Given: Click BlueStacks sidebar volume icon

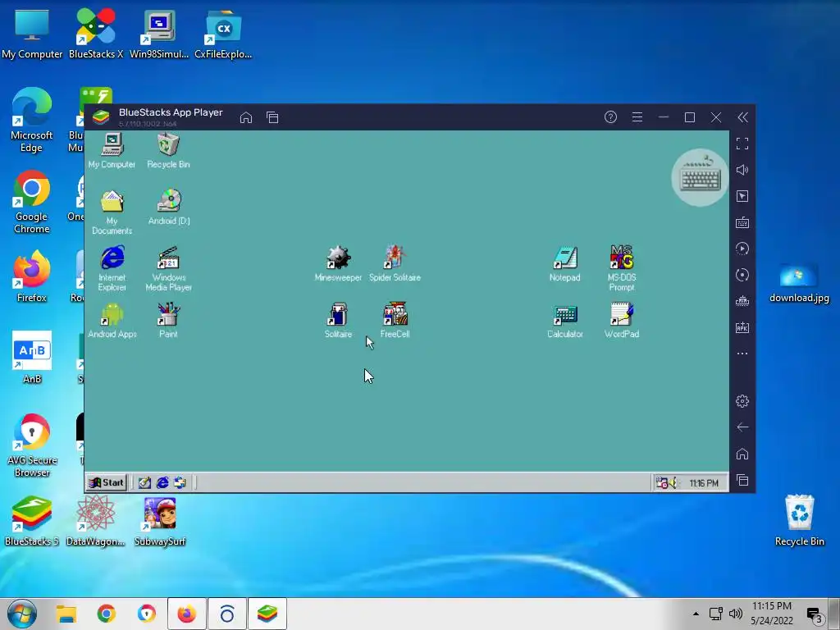Looking at the screenshot, I should click(742, 170).
